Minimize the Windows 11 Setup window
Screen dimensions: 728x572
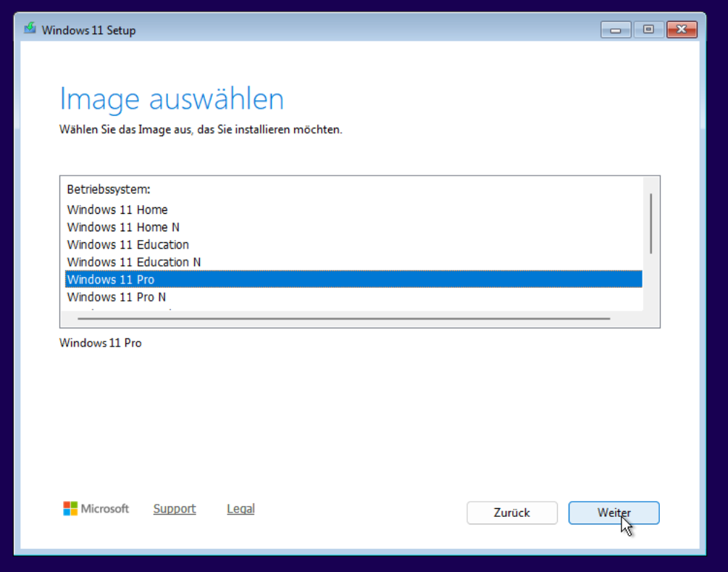click(616, 30)
